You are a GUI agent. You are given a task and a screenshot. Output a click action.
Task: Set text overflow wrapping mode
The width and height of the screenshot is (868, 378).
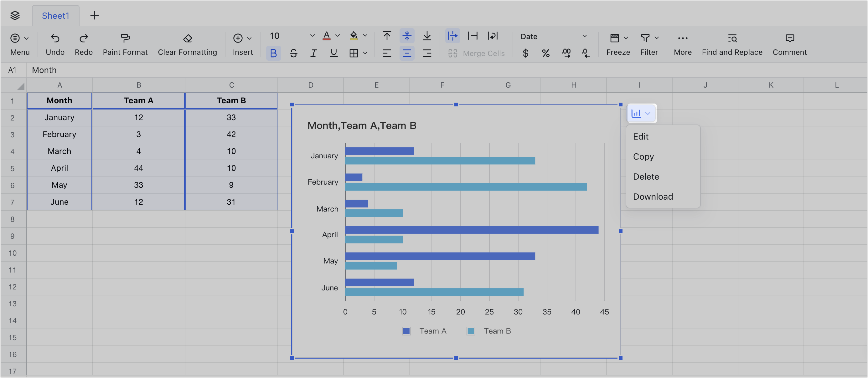coord(452,36)
